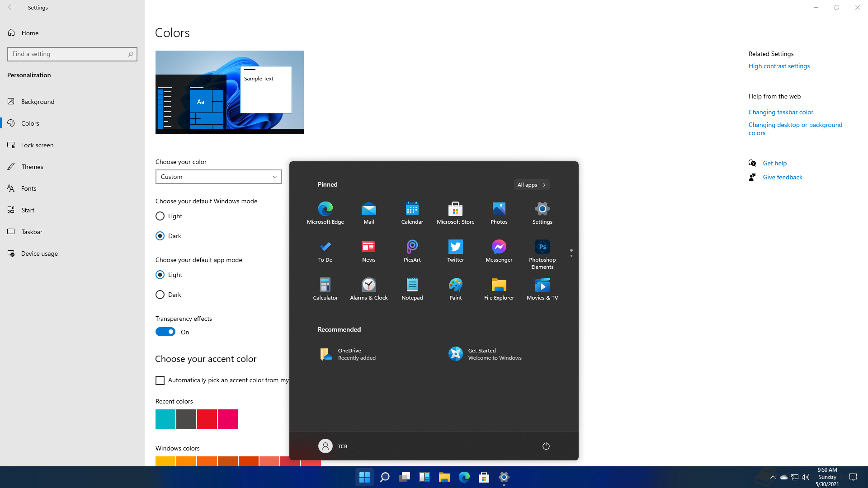Open the To Do app
Image resolution: width=868 pixels, height=488 pixels.
point(325,251)
